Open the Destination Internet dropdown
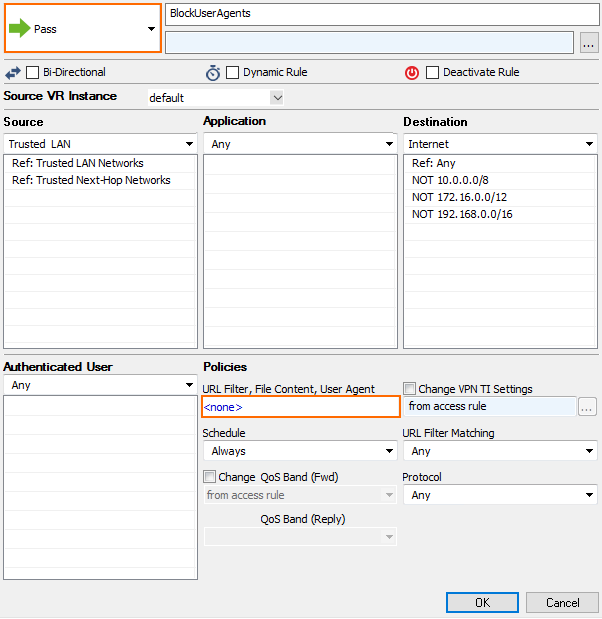This screenshot has height=619, width=602. (x=500, y=144)
